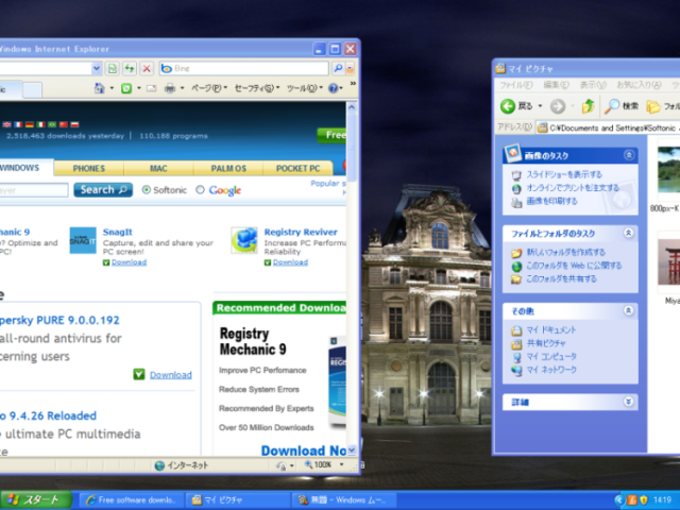Click the Registry Reviver product icon
This screenshot has height=510, width=680.
244,240
